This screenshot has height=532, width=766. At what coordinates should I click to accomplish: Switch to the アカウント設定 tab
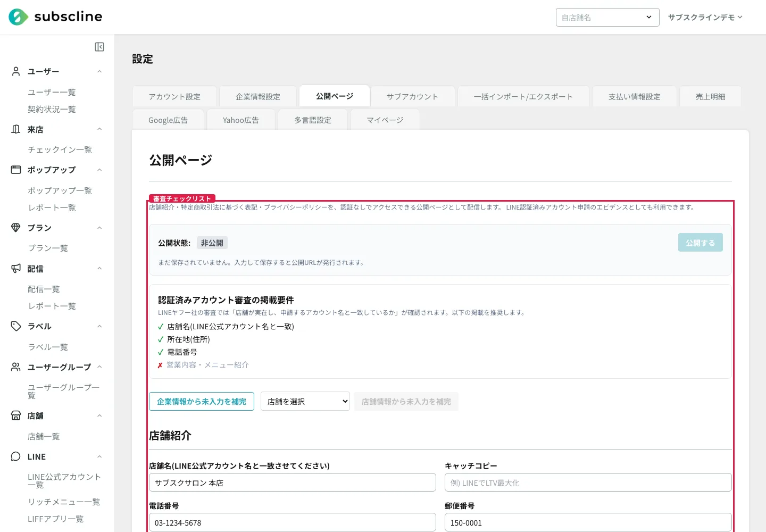[174, 96]
